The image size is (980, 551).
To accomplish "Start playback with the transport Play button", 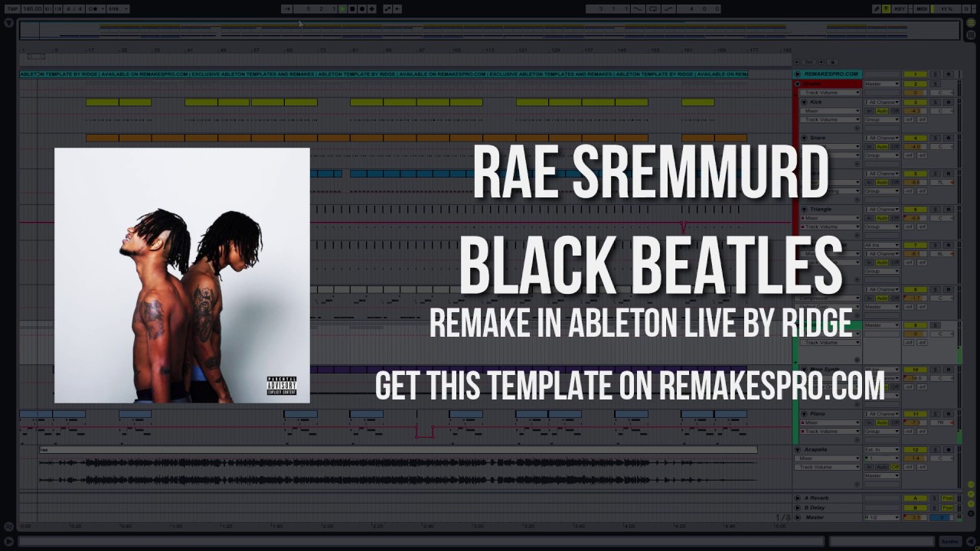I will pos(343,8).
